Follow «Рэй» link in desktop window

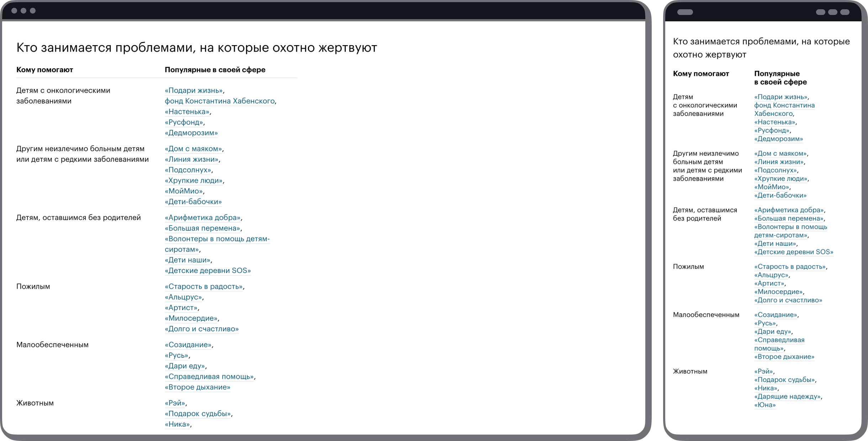point(175,404)
